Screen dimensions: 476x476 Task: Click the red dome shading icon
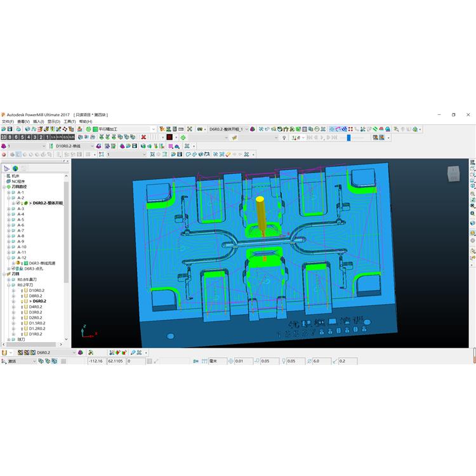(381, 129)
